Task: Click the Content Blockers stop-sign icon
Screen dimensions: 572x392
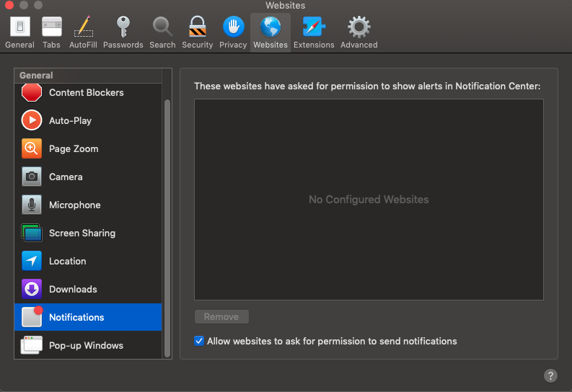Action: click(32, 92)
